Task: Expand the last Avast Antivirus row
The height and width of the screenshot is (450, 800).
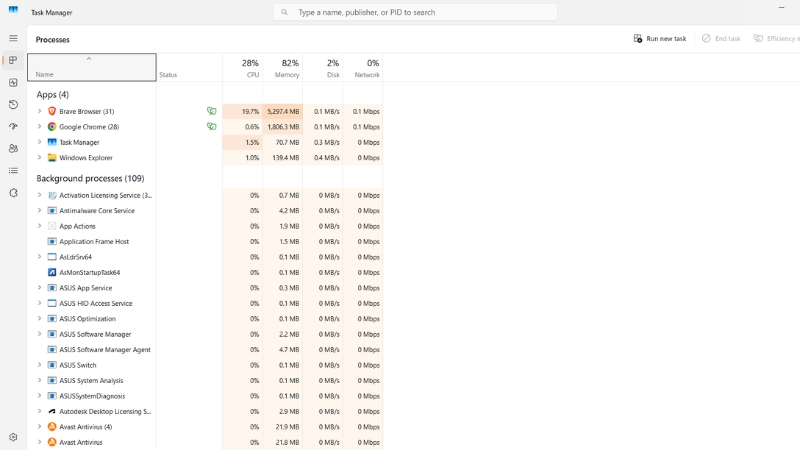Action: tap(39, 442)
